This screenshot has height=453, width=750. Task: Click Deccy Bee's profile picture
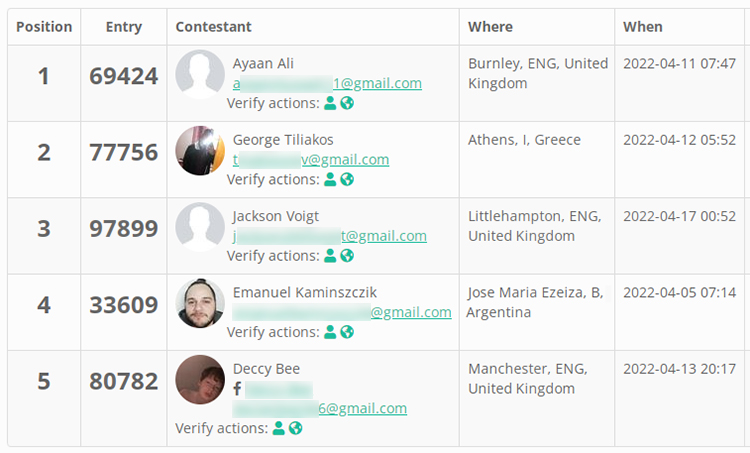tap(200, 379)
